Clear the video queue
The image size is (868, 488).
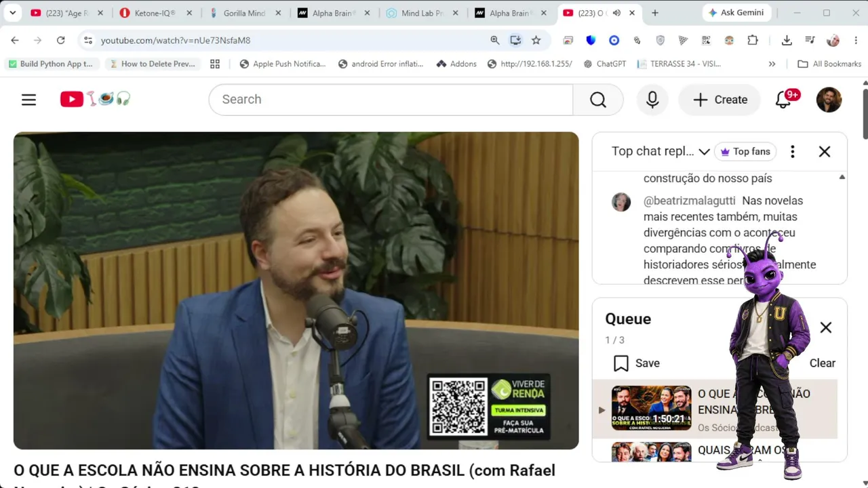(822, 363)
